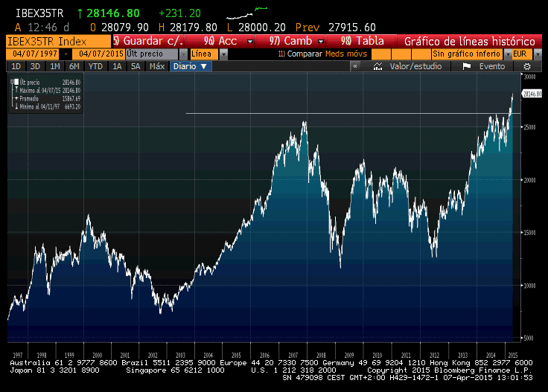Collapse toolbar with double-chevron button
Image resolution: width=548 pixels, height=392 pixels.
(355, 66)
